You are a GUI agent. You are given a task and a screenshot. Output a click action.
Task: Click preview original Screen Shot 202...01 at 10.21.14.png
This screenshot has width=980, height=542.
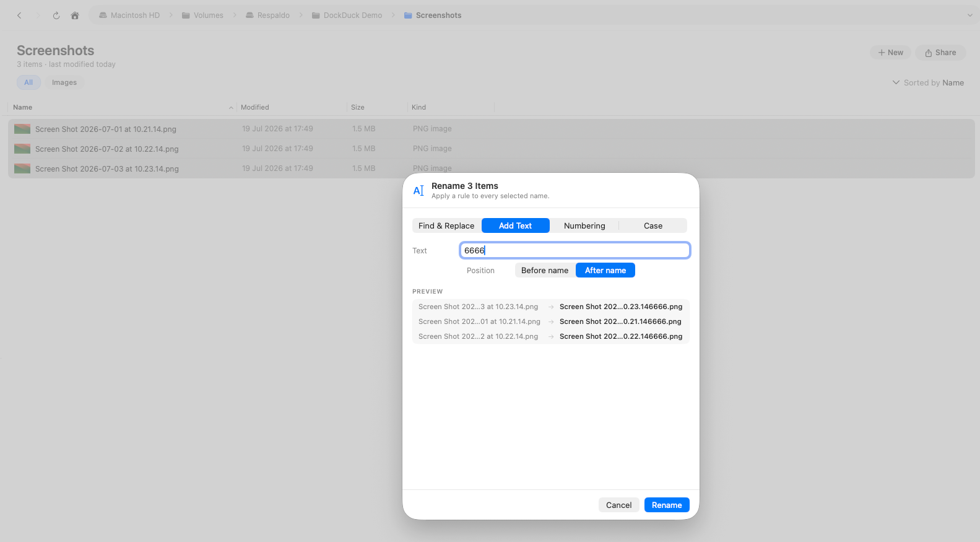[x=479, y=322]
